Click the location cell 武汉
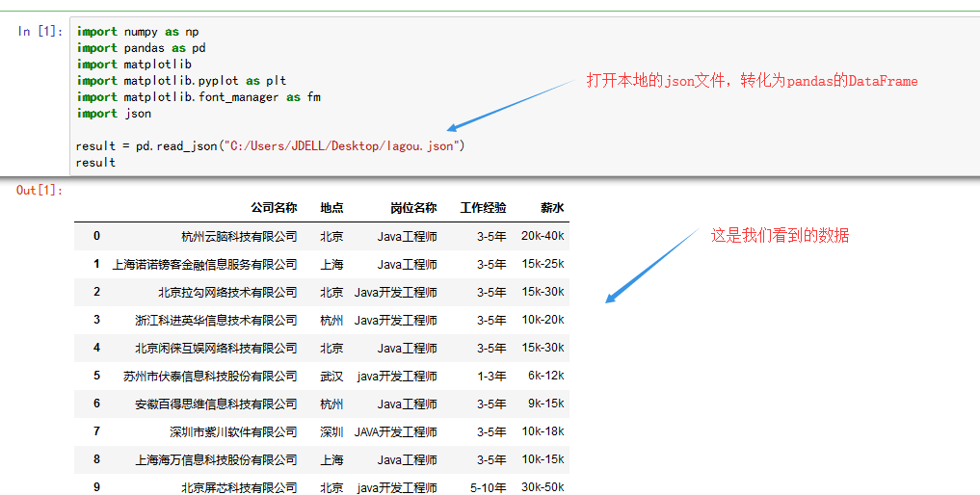The image size is (980, 495). point(331,377)
